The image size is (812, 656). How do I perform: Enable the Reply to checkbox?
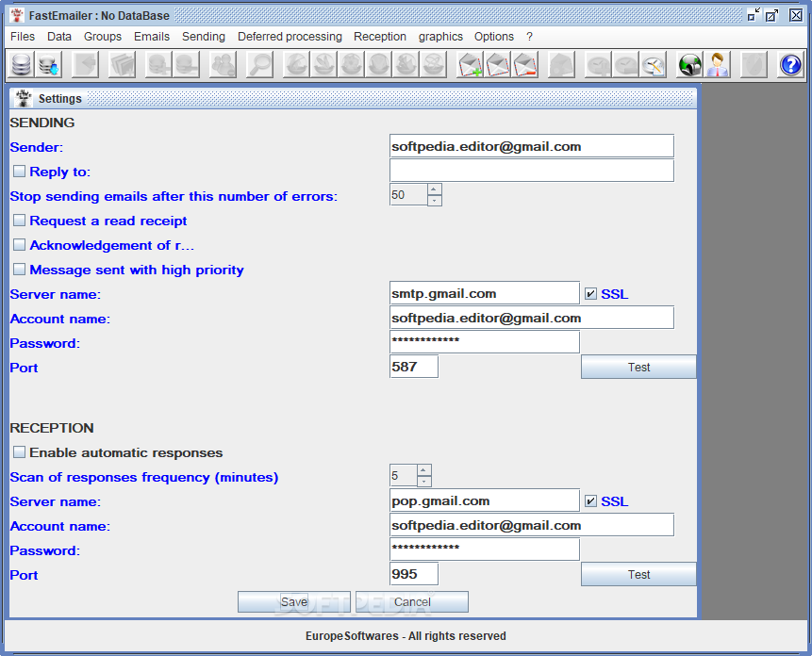tap(19, 171)
